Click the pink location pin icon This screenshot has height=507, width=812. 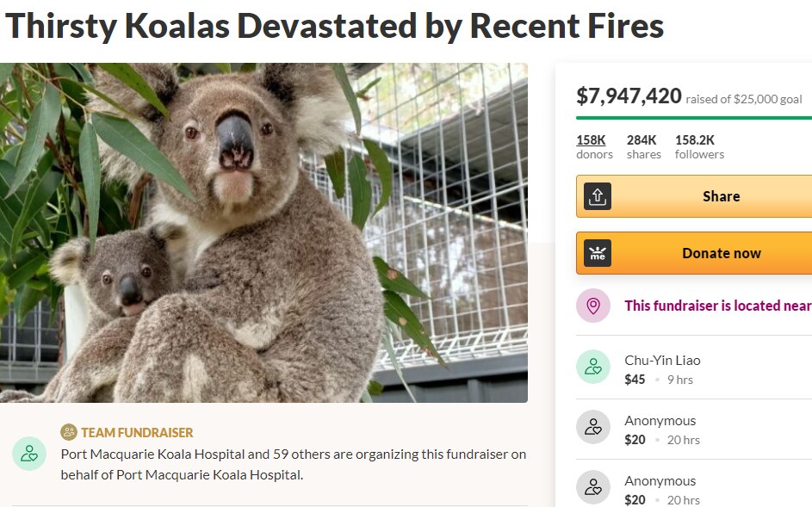pos(592,306)
